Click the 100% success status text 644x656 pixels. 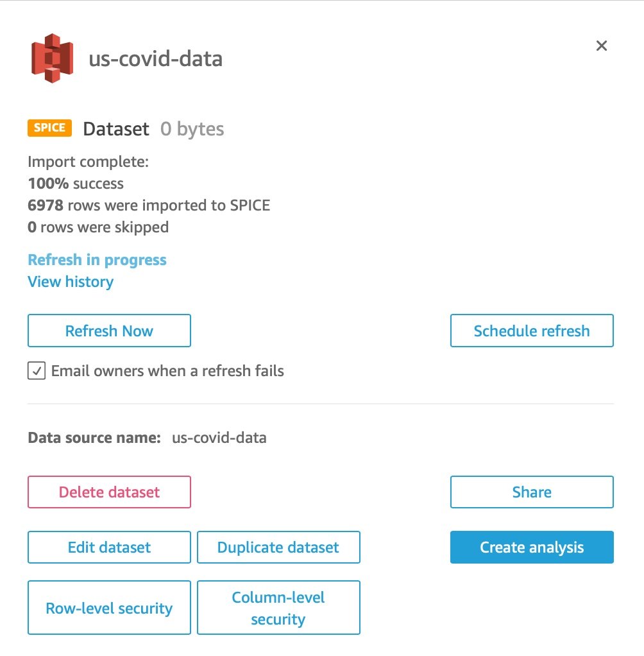click(x=76, y=184)
